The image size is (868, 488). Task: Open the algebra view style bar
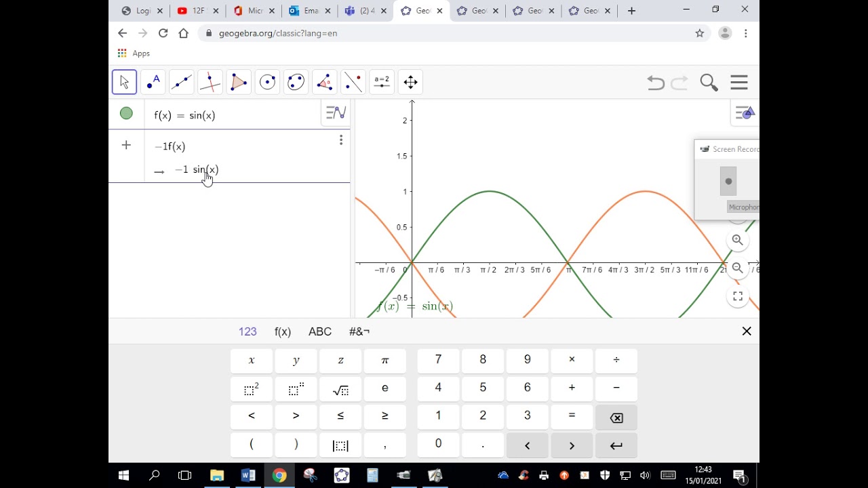pyautogui.click(x=336, y=113)
